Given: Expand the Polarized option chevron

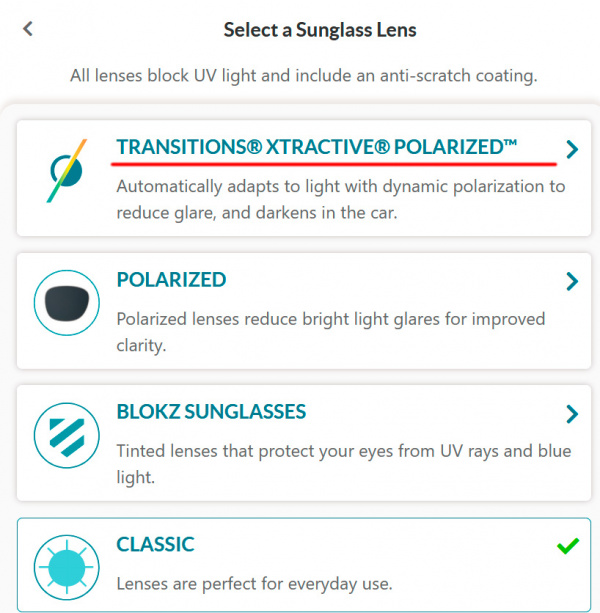Looking at the screenshot, I should point(571,281).
